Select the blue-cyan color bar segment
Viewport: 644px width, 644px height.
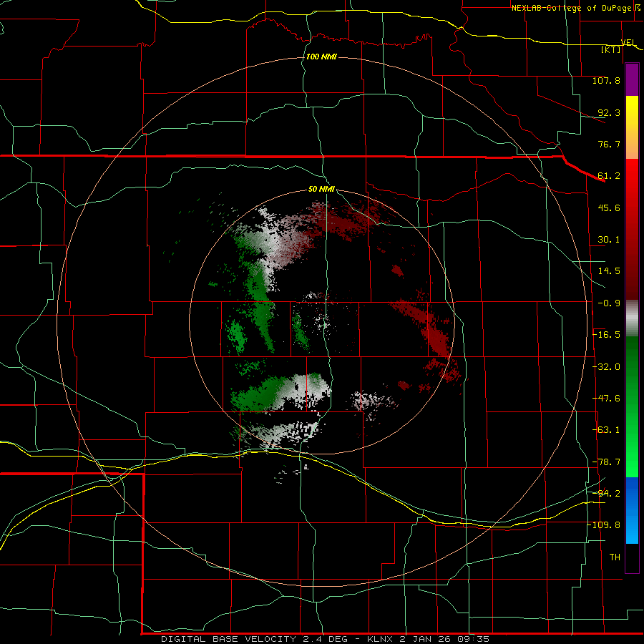632,510
